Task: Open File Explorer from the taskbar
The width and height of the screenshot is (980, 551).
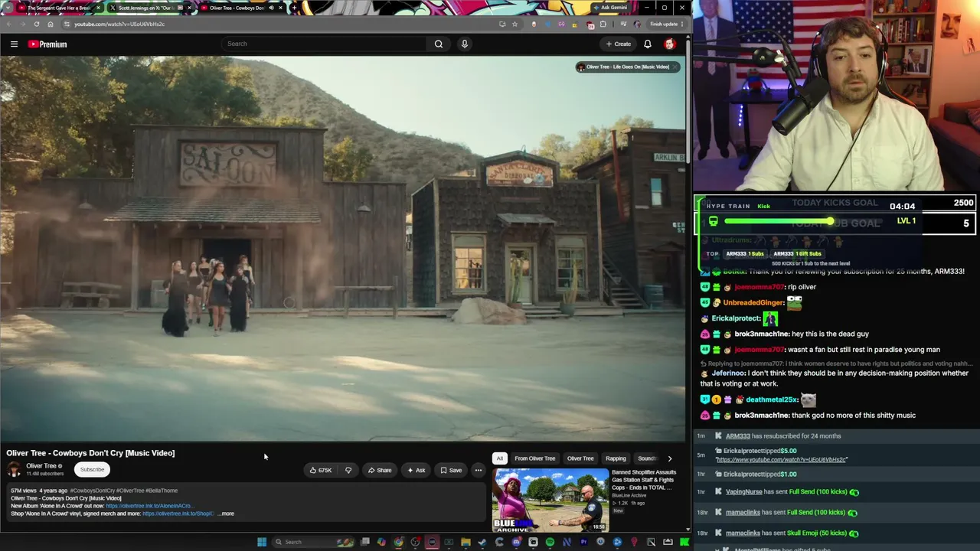Action: click(x=465, y=542)
